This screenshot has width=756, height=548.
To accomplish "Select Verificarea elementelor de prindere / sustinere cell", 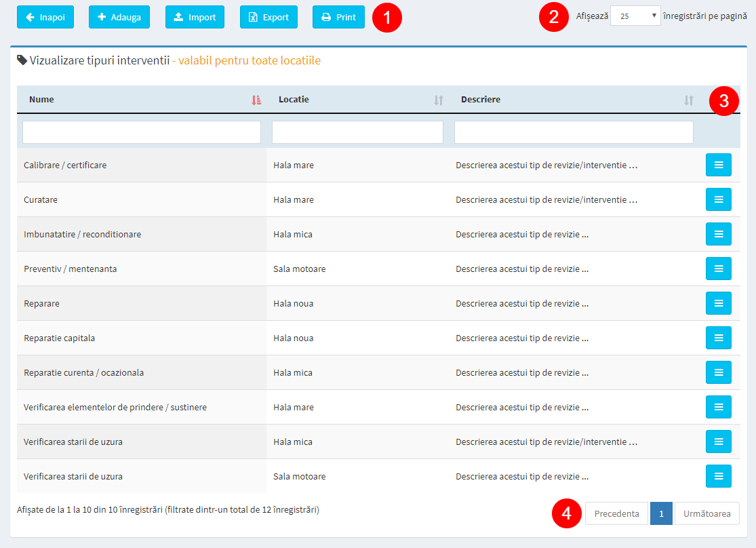I will pyautogui.click(x=142, y=407).
